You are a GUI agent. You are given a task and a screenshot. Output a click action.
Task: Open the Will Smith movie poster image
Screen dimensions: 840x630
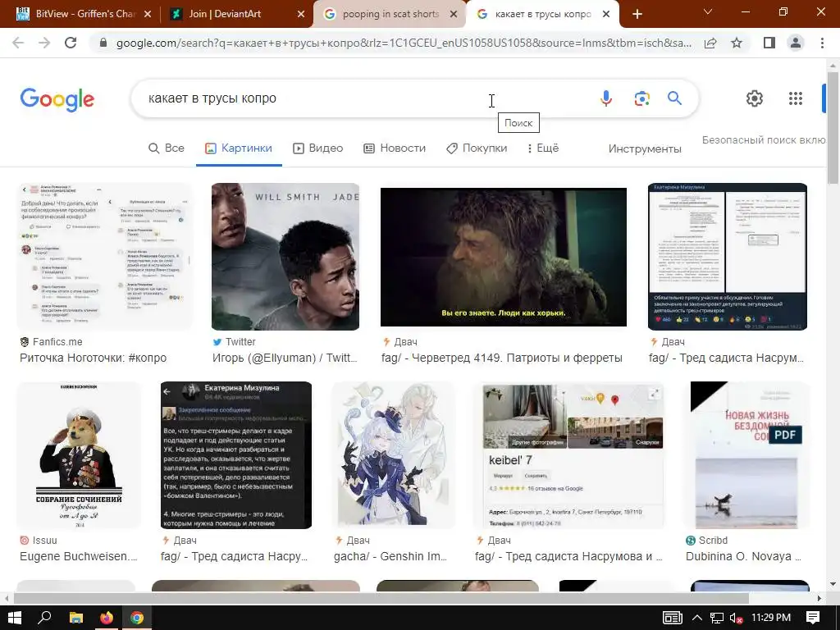coord(285,257)
